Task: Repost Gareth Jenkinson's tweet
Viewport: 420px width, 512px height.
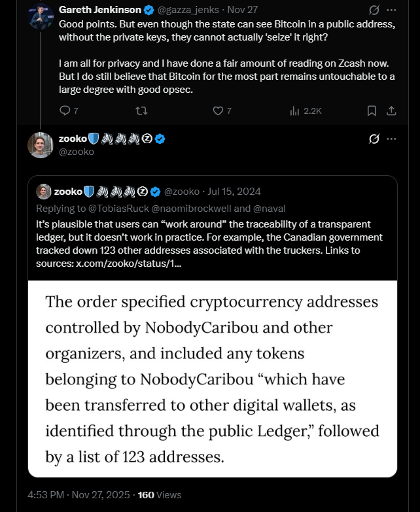Action: pos(140,111)
